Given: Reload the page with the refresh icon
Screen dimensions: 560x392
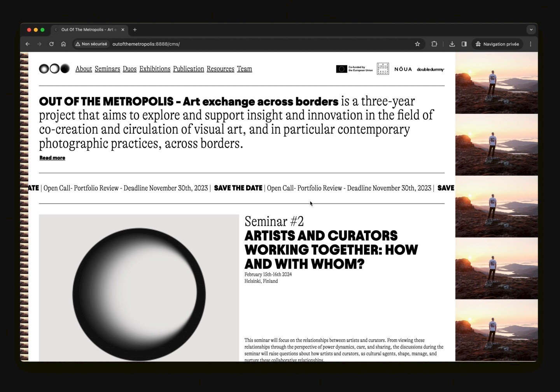Looking at the screenshot, I should pos(51,44).
